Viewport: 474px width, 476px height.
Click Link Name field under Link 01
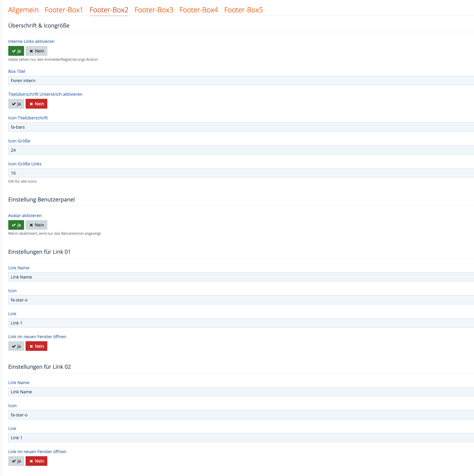click(241, 277)
